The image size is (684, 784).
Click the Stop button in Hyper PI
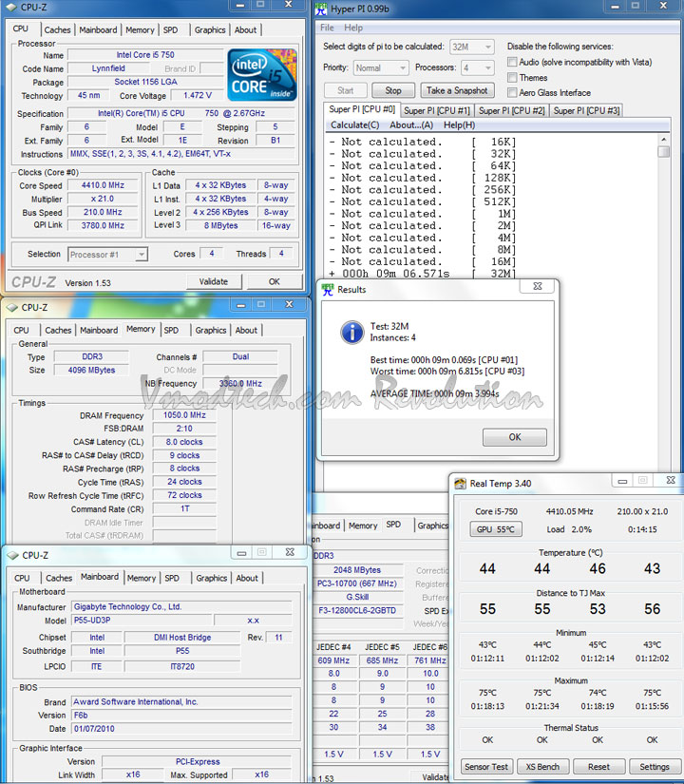[393, 90]
